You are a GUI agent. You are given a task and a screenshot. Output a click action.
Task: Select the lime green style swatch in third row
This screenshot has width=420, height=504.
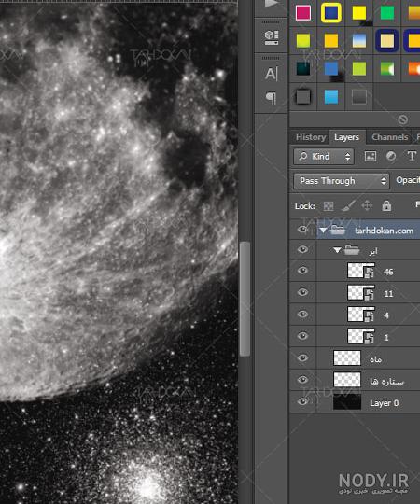click(x=359, y=68)
